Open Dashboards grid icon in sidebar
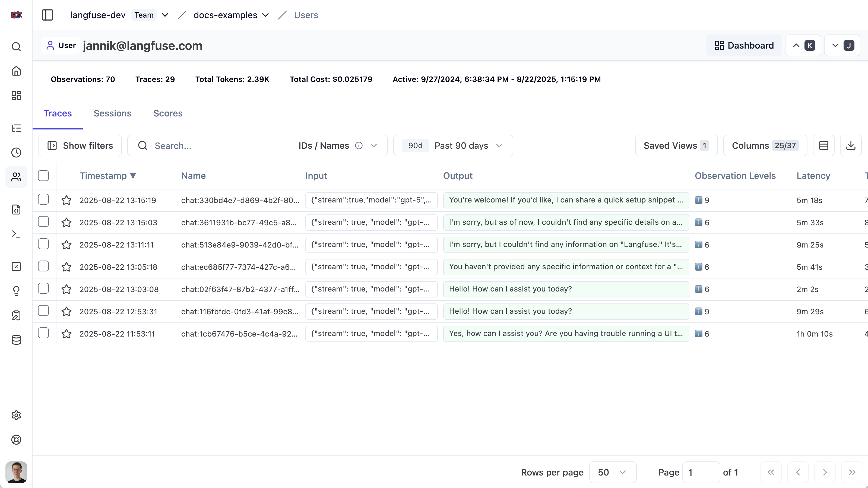The image size is (868, 488). pos(16,95)
